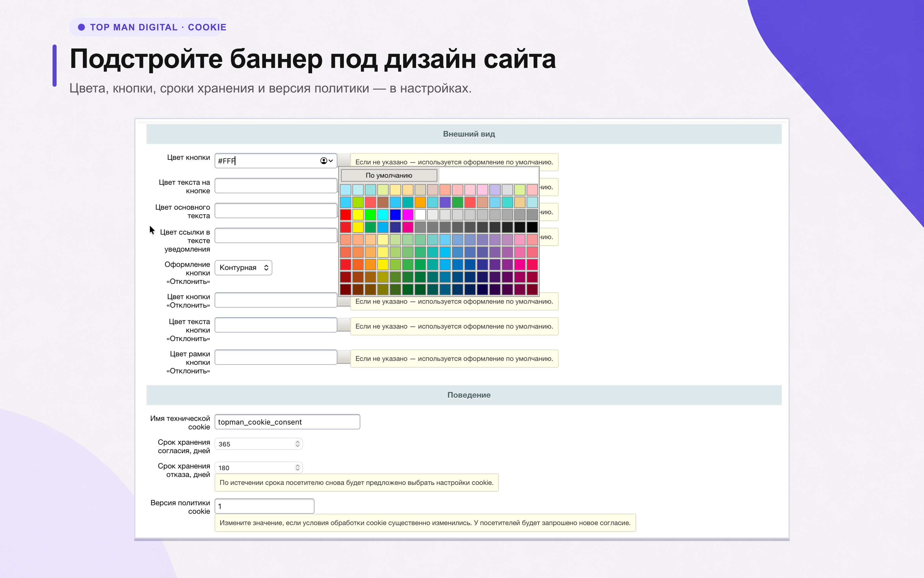Click stepper arrows of 365 days field
924x578 pixels.
[x=297, y=444]
